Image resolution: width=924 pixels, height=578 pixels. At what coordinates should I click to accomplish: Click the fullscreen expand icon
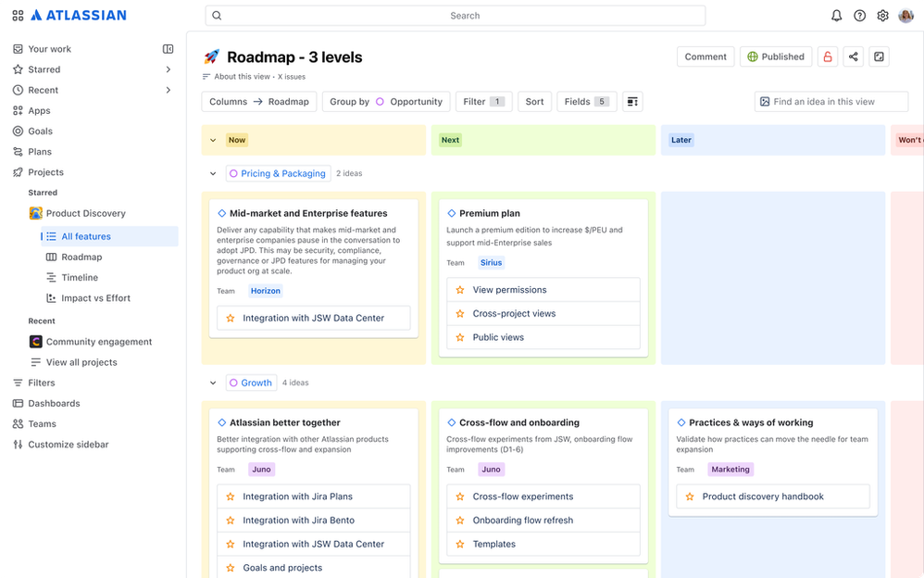[x=879, y=57]
